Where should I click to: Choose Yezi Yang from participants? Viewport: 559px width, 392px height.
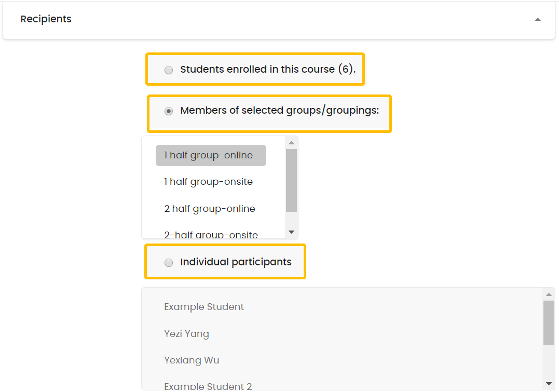(186, 334)
